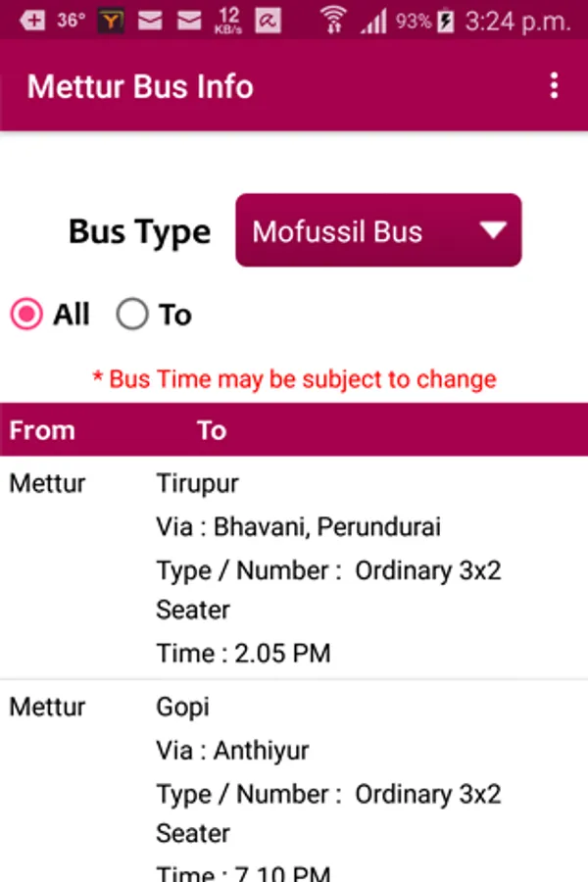
Task: Tap the first mail envelope notification icon
Action: 150,20
